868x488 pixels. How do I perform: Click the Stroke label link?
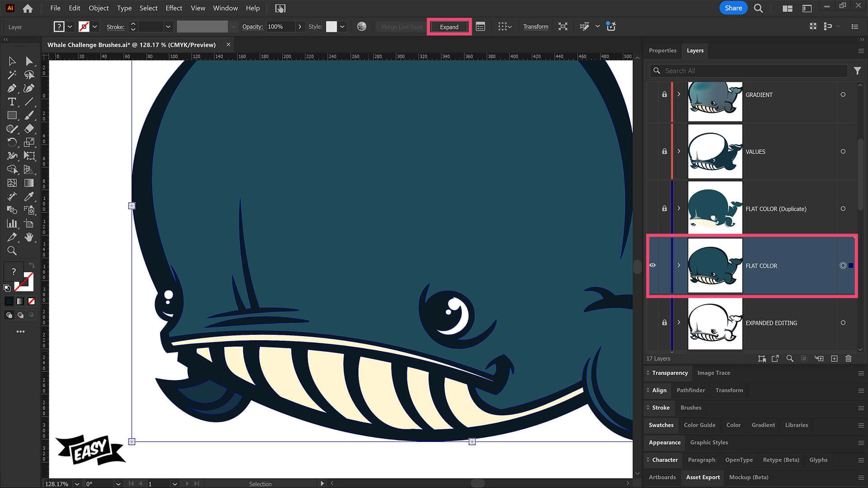click(x=115, y=27)
